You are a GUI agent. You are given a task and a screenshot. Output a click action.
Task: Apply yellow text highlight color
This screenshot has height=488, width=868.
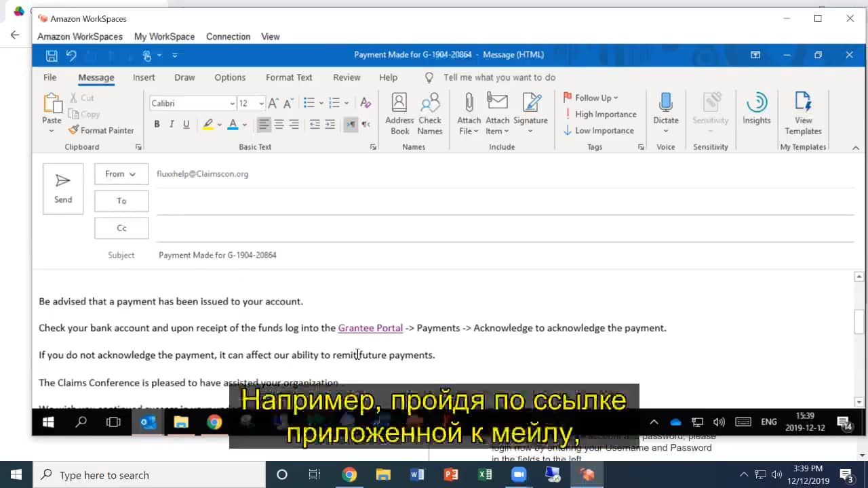tap(208, 124)
